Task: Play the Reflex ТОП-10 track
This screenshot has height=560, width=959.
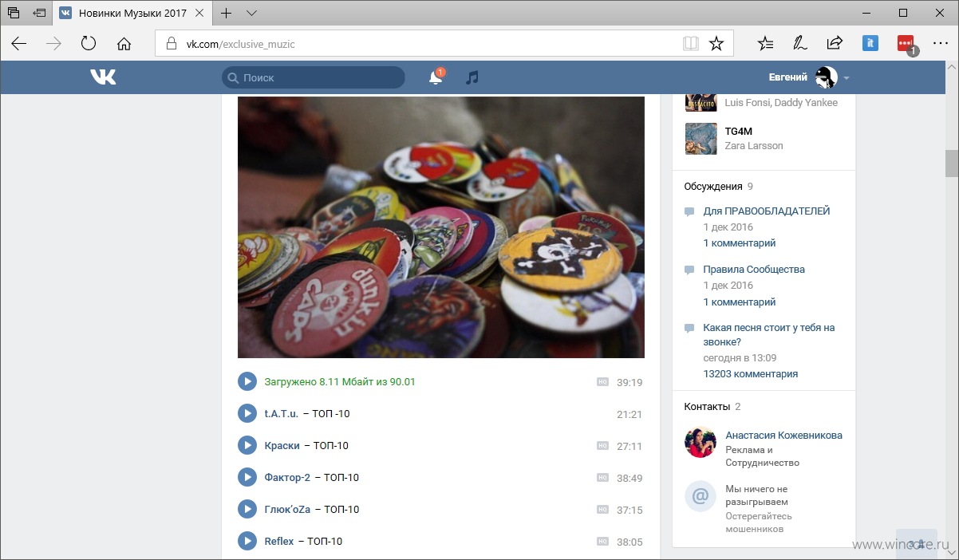Action: (x=247, y=542)
